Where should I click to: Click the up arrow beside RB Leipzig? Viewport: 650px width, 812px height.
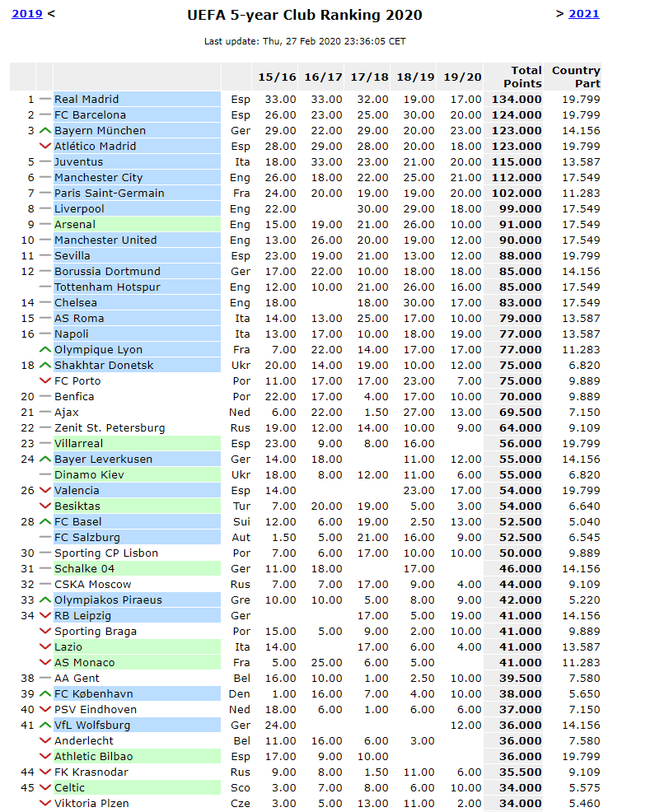pyautogui.click(x=45, y=615)
